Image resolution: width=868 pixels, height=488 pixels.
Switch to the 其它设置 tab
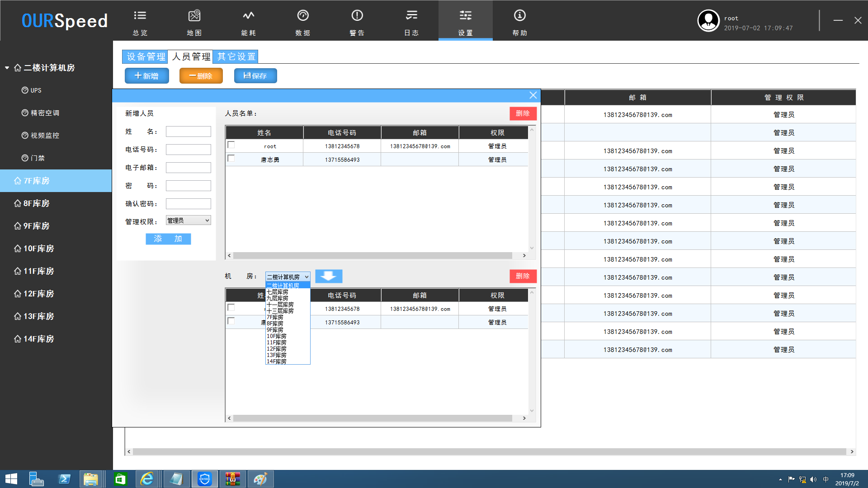236,56
